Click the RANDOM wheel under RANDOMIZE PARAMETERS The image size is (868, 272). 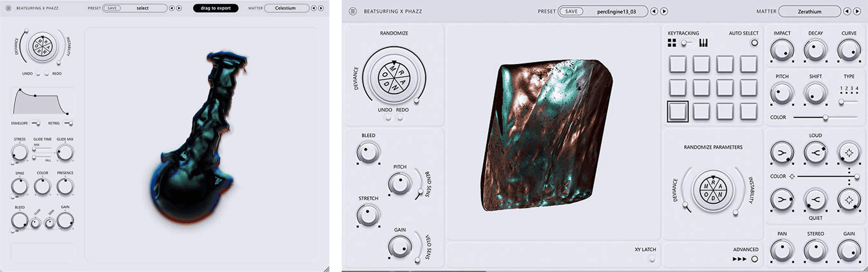coord(713,190)
